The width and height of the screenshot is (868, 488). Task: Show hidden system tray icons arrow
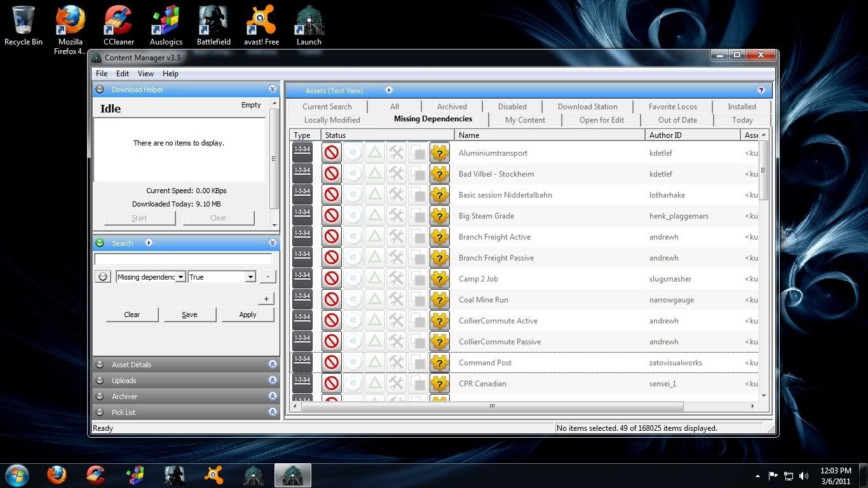tap(757, 475)
